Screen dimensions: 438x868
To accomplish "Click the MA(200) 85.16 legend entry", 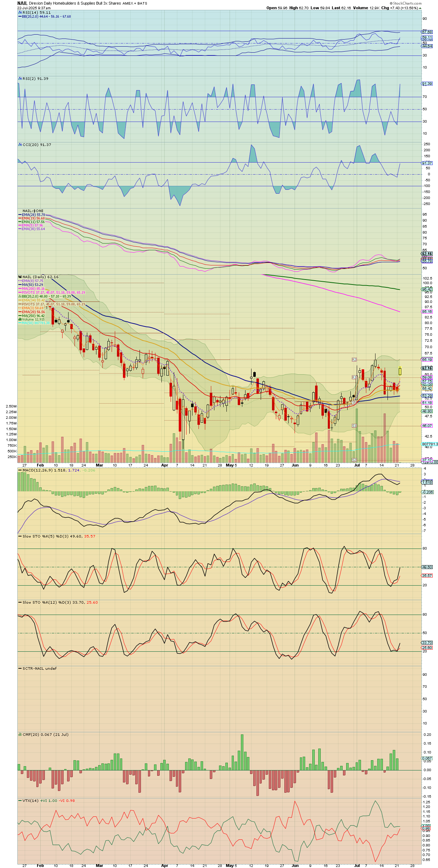I will [31, 288].
